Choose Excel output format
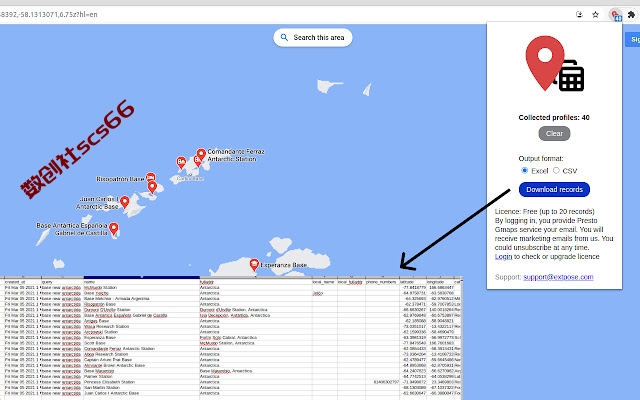This screenshot has height=400, width=640. (x=524, y=170)
